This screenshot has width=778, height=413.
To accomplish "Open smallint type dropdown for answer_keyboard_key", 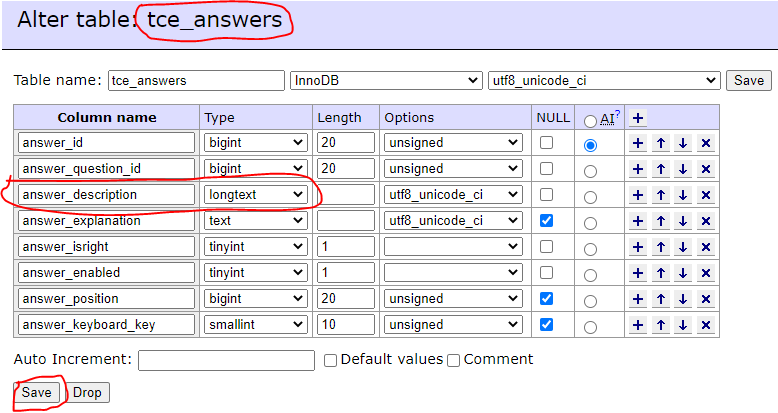I will (256, 325).
